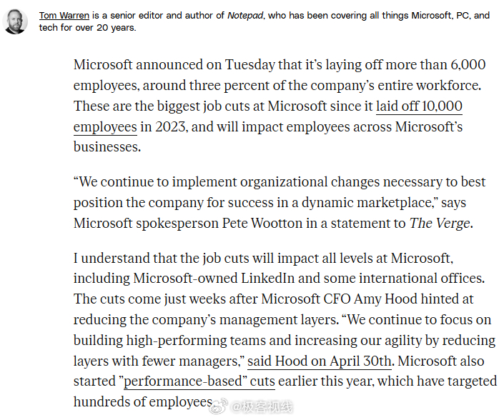Click the italic 'The Verge' text
This screenshot has width=504, height=420.
[x=440, y=223]
